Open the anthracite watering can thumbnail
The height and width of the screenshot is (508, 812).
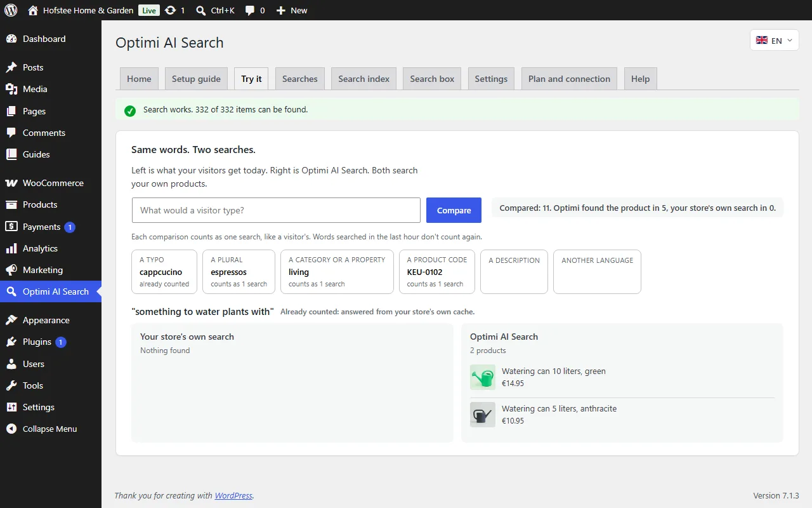pyautogui.click(x=483, y=415)
